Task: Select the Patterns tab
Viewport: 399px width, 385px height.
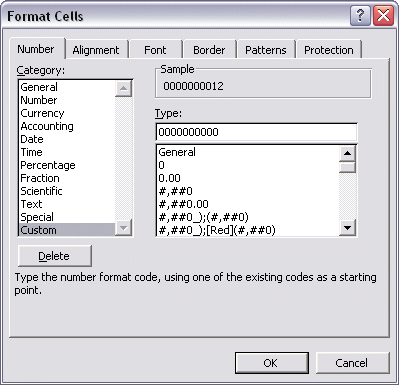Action: 266,50
